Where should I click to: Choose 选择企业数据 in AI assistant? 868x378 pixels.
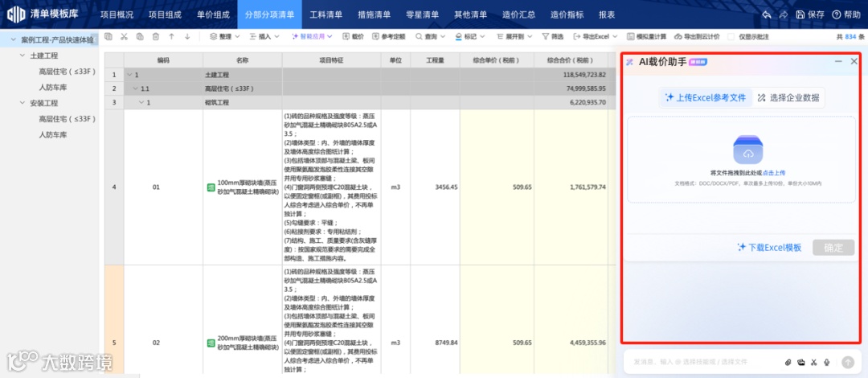(x=789, y=97)
